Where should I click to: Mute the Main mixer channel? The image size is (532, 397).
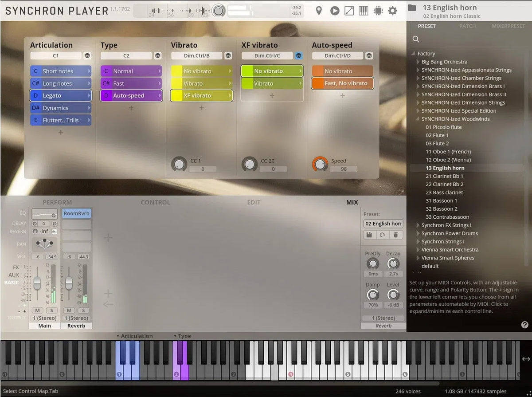click(37, 311)
